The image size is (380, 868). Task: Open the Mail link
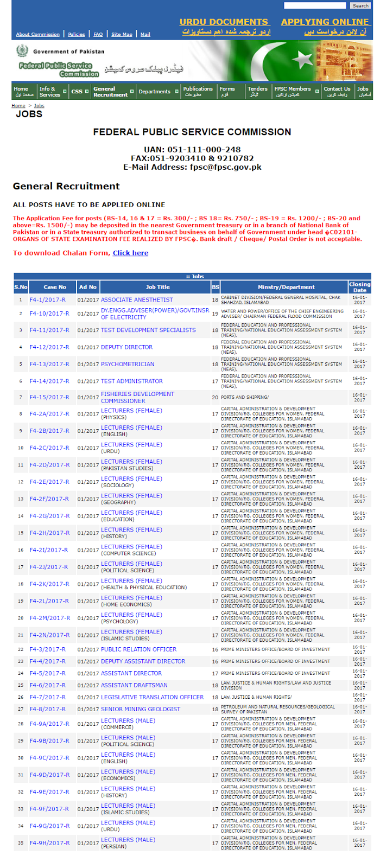pyautogui.click(x=145, y=34)
